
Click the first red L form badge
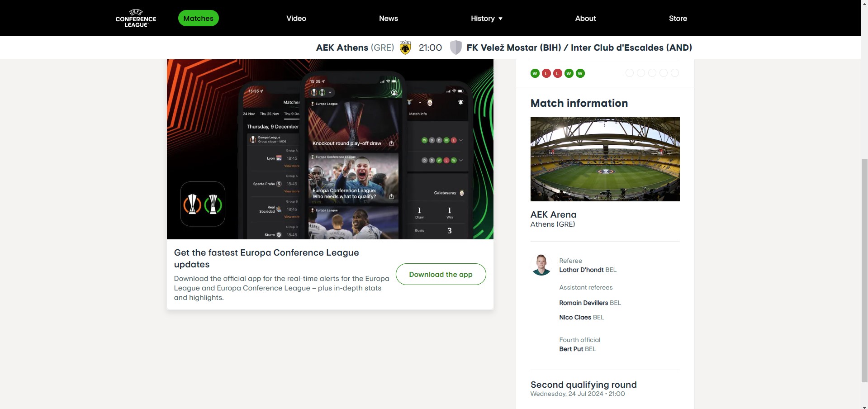click(x=546, y=73)
